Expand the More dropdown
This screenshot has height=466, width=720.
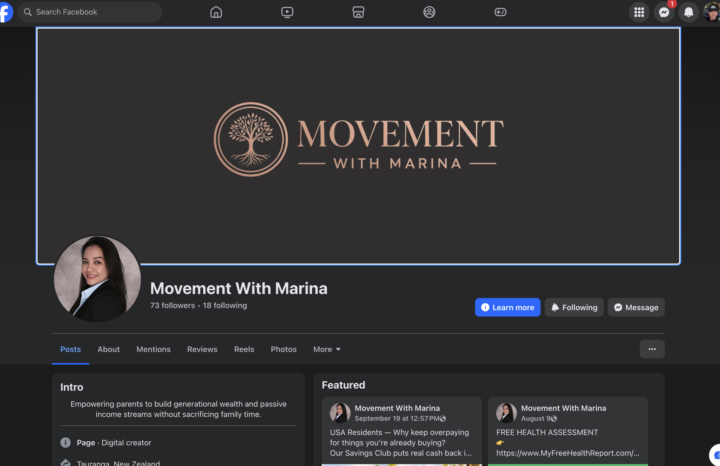click(327, 349)
